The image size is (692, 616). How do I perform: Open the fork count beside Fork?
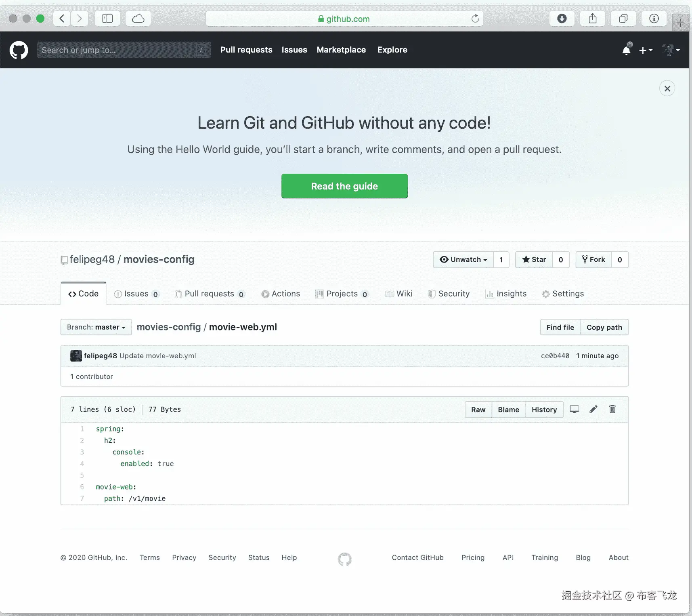click(620, 260)
